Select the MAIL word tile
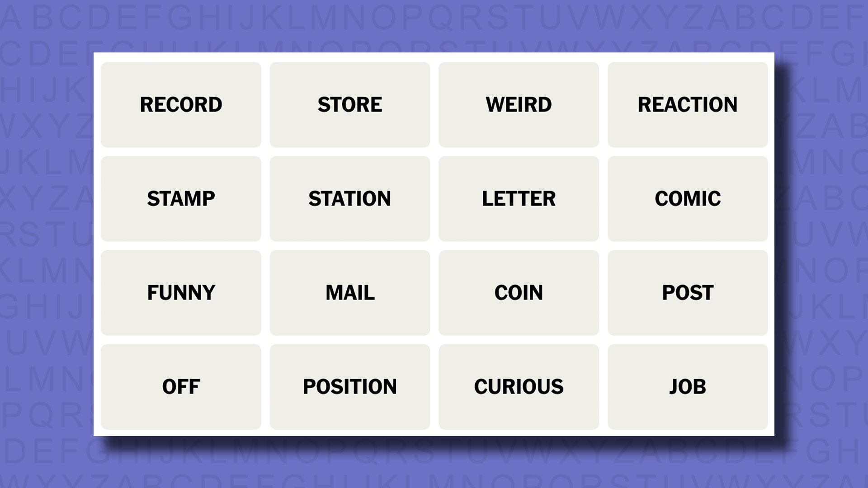Screen dimensions: 868x488 (x=350, y=292)
